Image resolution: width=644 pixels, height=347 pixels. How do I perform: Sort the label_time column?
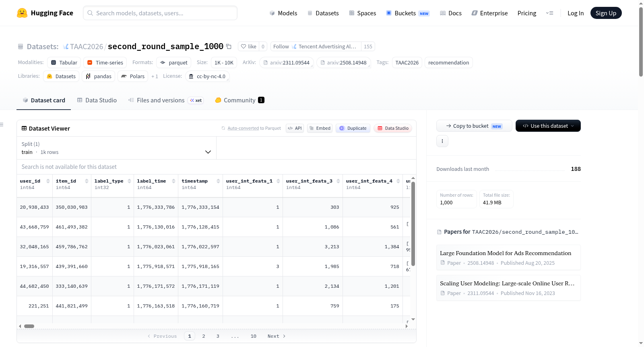coord(173,181)
